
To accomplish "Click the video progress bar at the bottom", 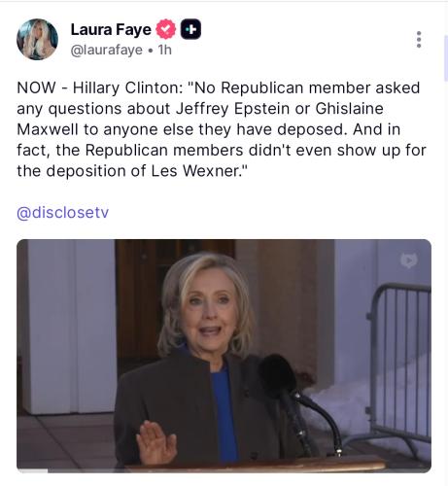I will [224, 470].
